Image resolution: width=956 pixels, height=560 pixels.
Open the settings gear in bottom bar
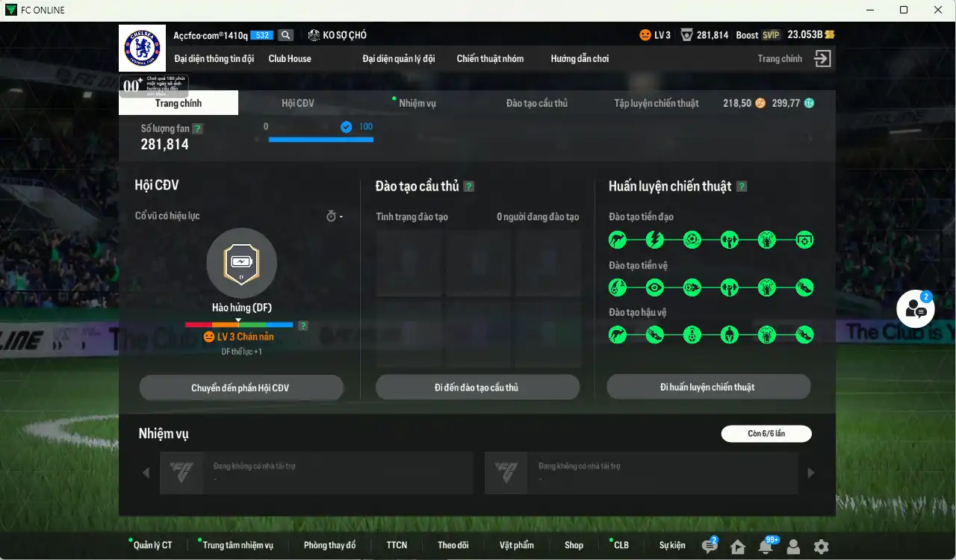821,547
